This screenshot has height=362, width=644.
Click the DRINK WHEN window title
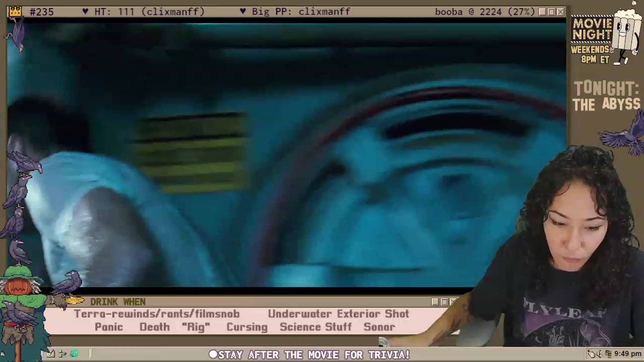pos(118,302)
